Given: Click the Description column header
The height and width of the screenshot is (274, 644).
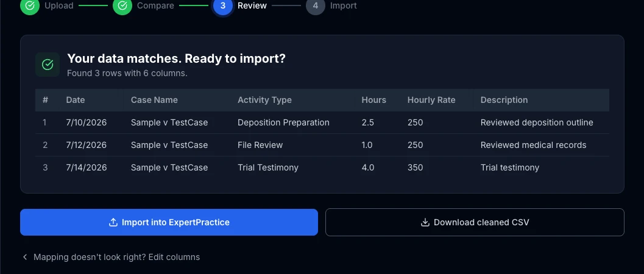Looking at the screenshot, I should pyautogui.click(x=504, y=100).
